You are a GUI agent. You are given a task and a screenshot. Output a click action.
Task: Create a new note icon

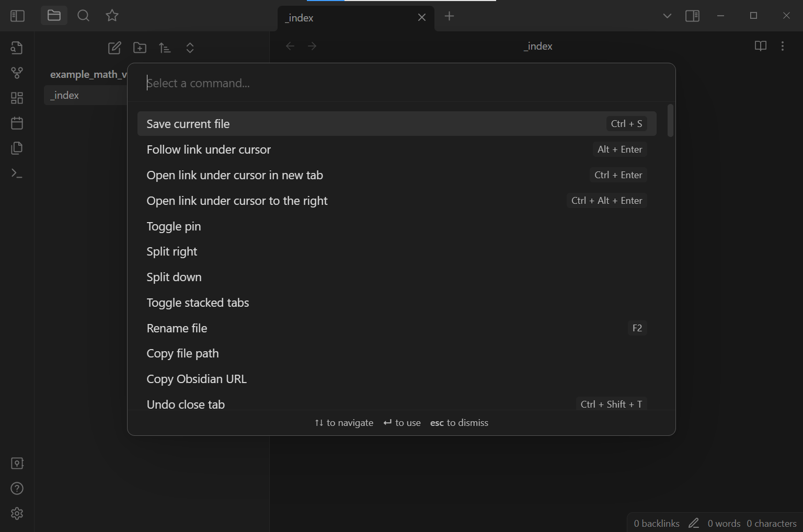114,48
